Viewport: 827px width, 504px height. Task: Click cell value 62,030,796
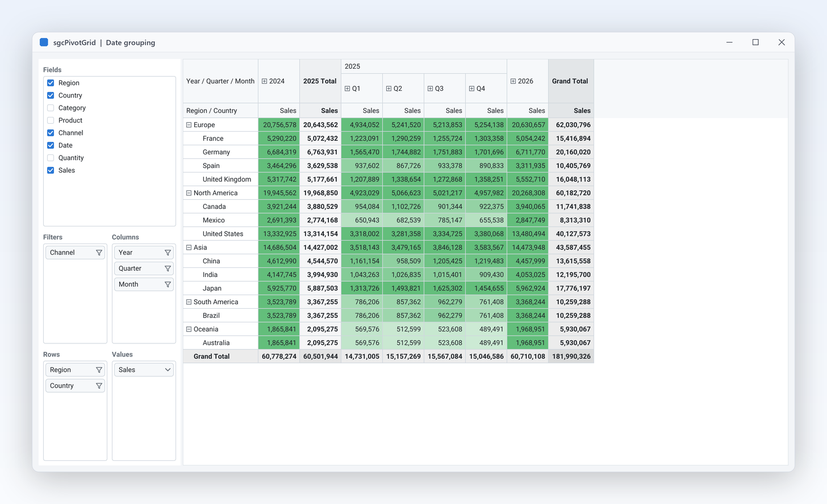coord(571,125)
